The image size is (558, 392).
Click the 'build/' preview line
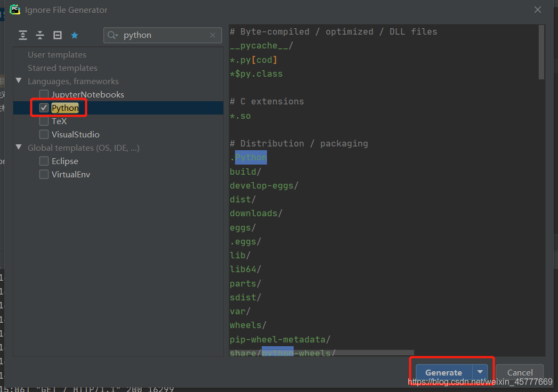[246, 171]
